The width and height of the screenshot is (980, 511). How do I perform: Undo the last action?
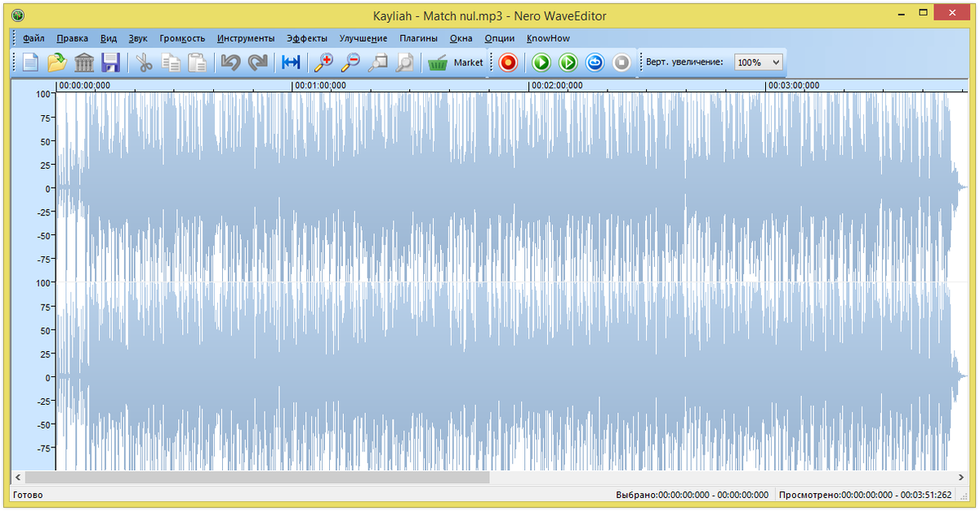coord(231,62)
